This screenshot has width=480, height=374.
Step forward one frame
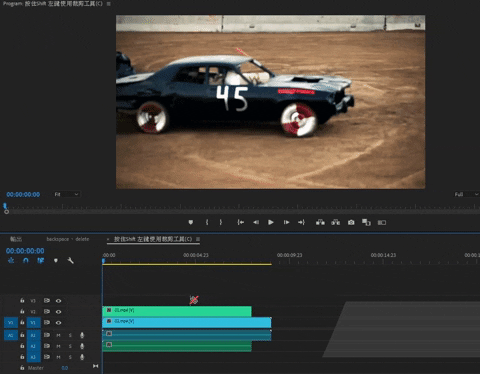click(286, 222)
